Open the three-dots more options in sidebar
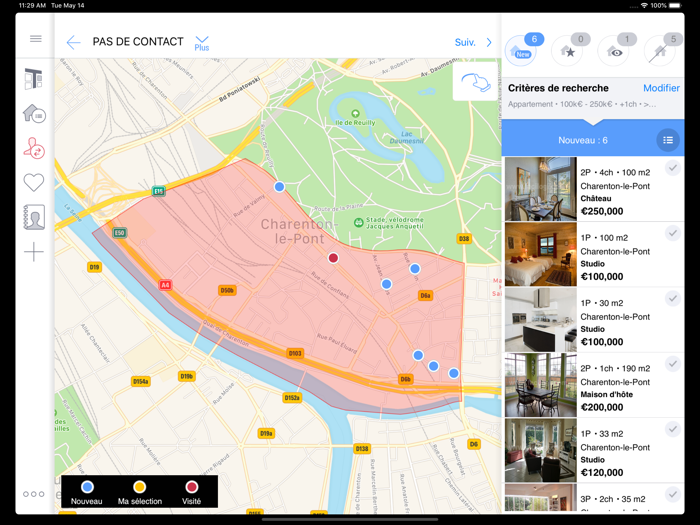700x525 pixels. click(x=34, y=494)
